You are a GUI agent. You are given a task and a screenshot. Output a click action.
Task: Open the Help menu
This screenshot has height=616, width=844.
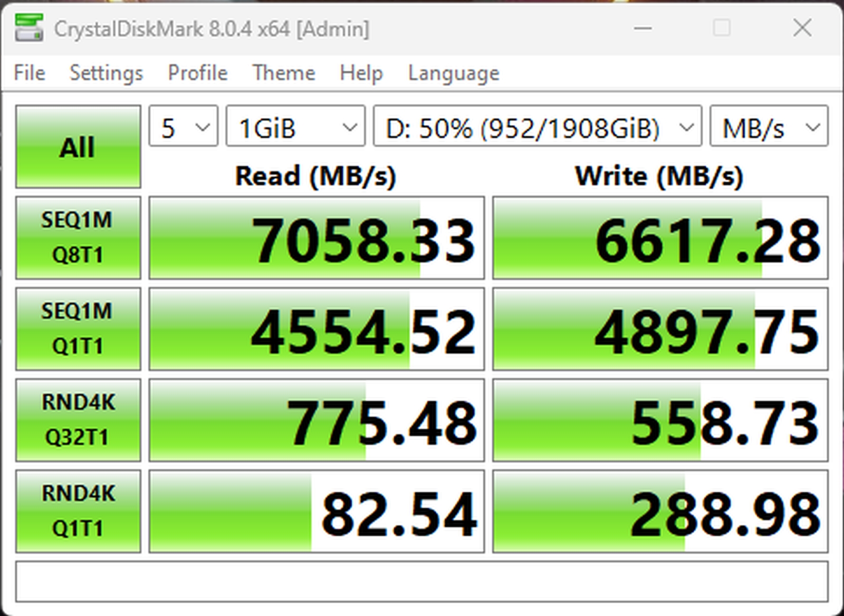[361, 73]
